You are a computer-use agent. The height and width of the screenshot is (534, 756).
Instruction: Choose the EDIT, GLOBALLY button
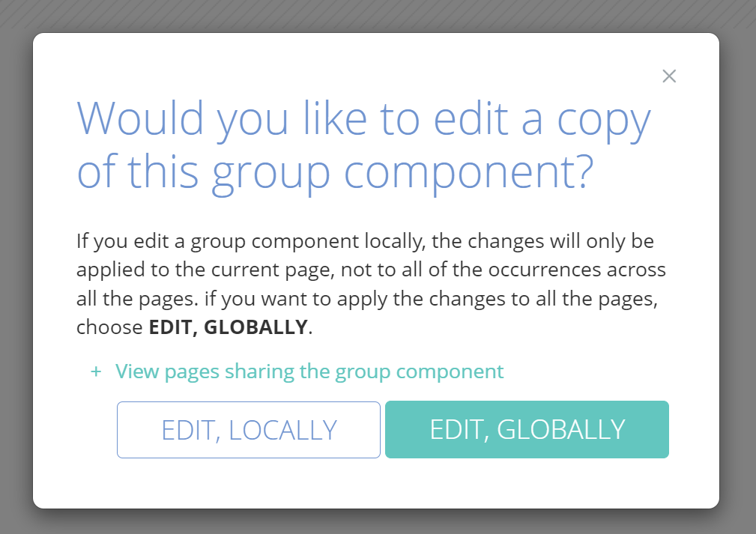[527, 430]
